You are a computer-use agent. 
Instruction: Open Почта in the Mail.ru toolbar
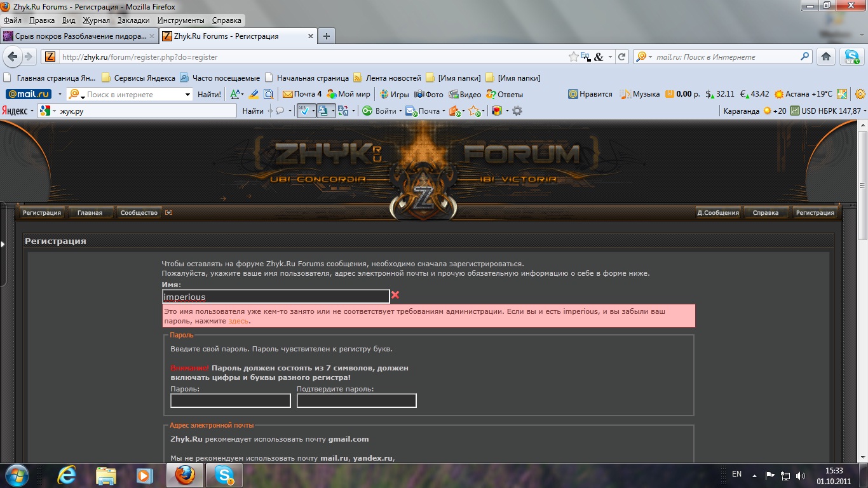coord(302,94)
